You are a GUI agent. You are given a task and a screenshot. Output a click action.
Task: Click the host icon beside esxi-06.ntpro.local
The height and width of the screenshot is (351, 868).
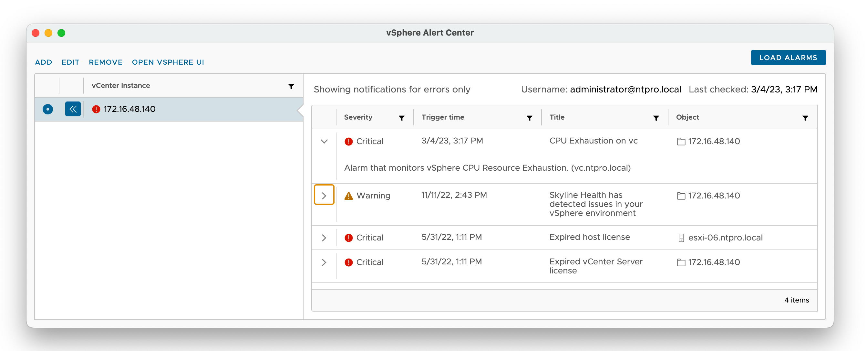[x=681, y=238]
